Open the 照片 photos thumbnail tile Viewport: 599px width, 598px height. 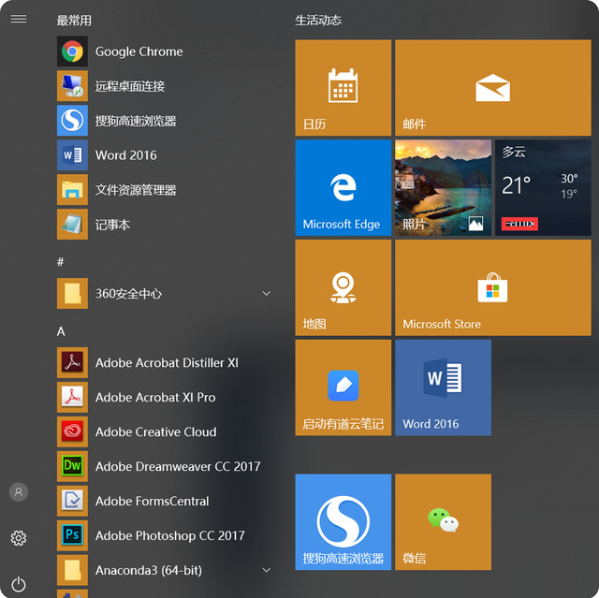tap(443, 188)
